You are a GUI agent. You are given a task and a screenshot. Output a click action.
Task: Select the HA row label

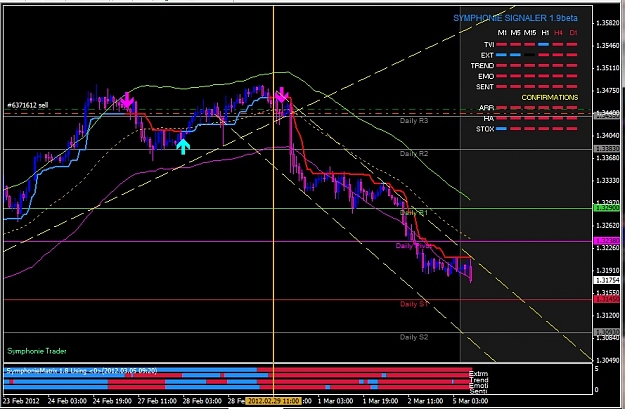[489, 119]
